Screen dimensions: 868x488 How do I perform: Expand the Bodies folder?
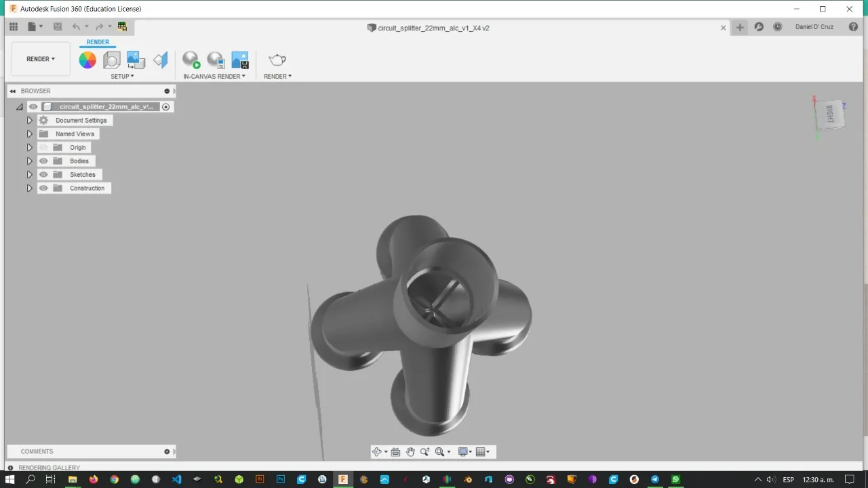tap(30, 161)
